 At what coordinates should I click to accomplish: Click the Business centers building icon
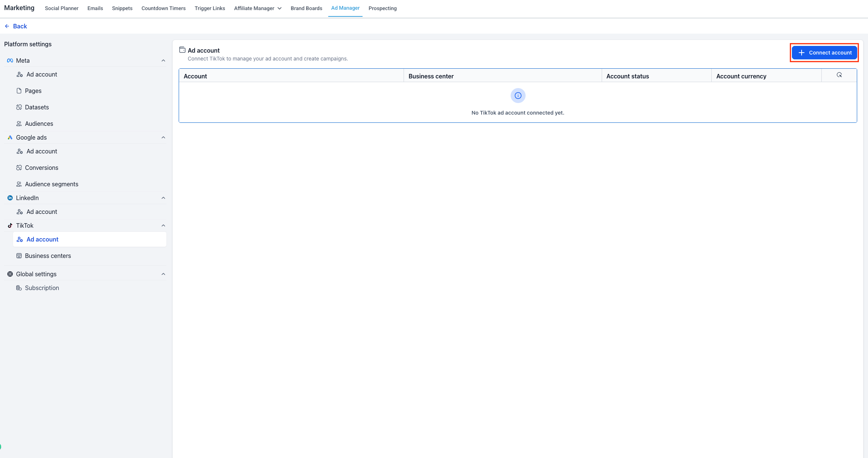point(19,256)
